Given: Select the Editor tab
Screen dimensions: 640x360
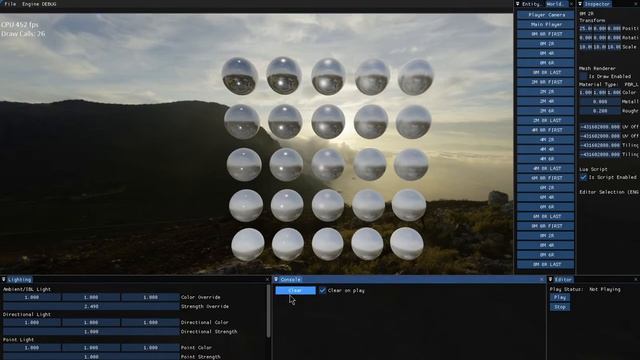Looking at the screenshot, I should pyautogui.click(x=563, y=280).
